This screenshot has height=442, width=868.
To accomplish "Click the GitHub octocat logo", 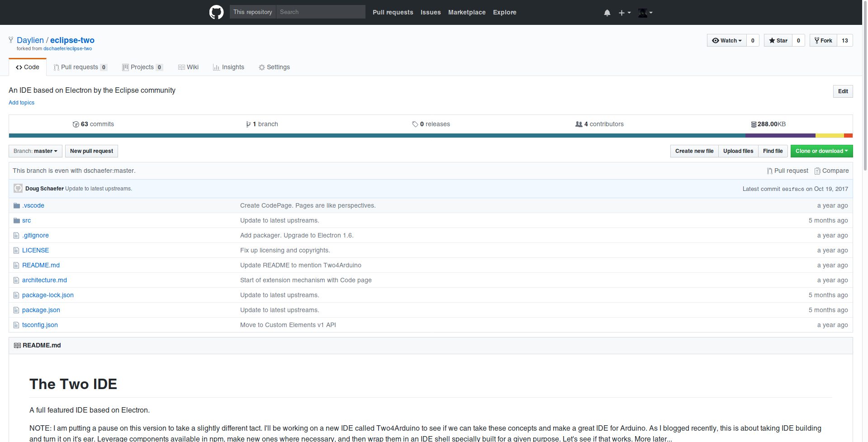I will coord(216,12).
